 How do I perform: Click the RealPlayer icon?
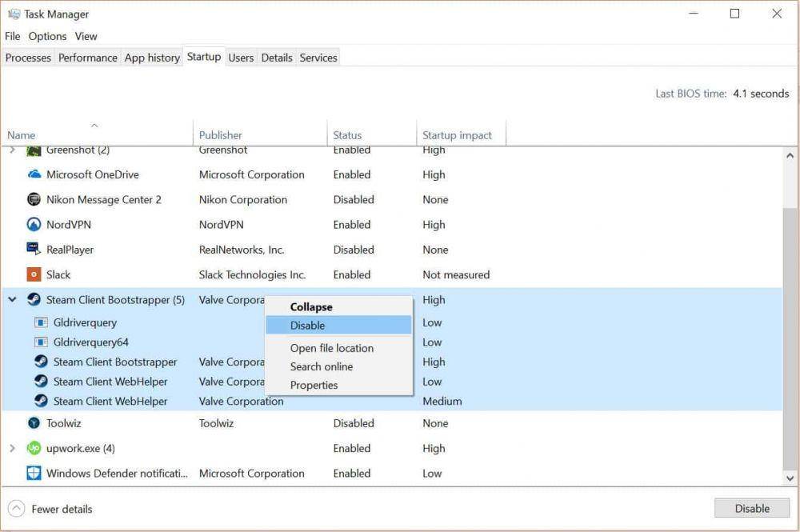click(x=34, y=250)
